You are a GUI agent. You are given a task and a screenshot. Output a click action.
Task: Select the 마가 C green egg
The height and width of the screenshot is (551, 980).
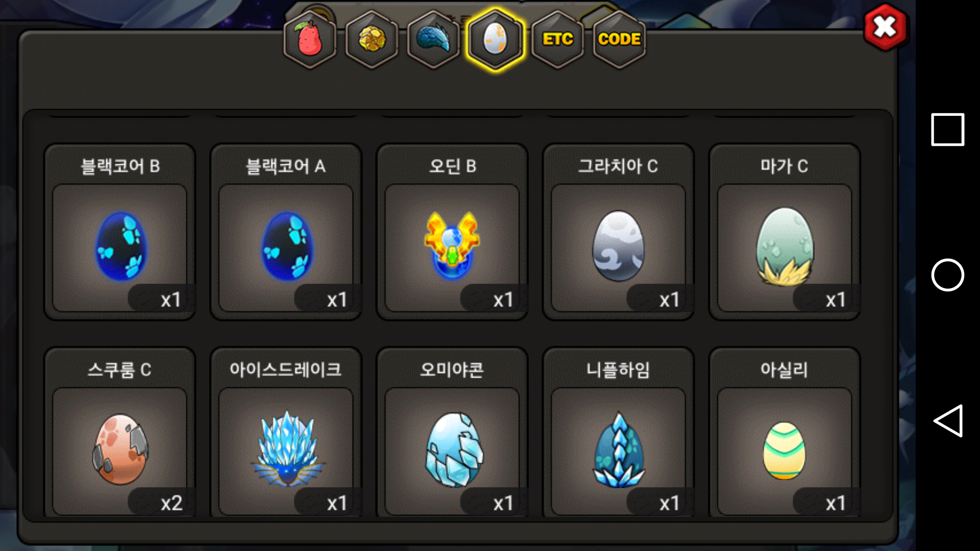(x=785, y=232)
